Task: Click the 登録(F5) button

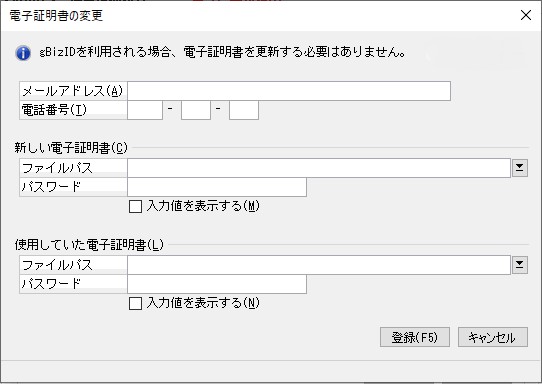Action: tap(414, 337)
